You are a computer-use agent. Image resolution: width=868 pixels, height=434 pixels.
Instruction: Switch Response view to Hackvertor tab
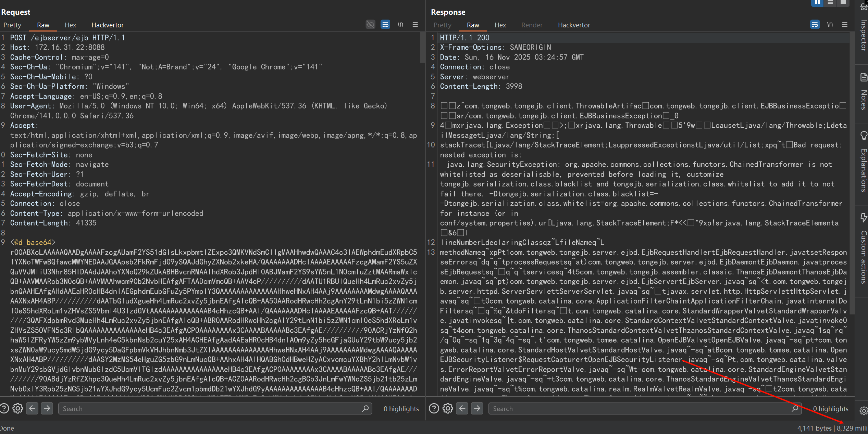pyautogui.click(x=574, y=25)
